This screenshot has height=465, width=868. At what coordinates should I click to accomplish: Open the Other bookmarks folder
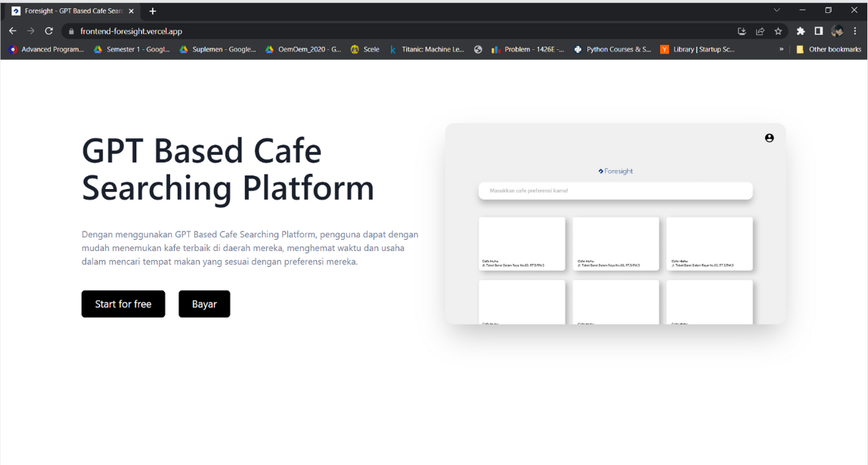click(x=829, y=49)
